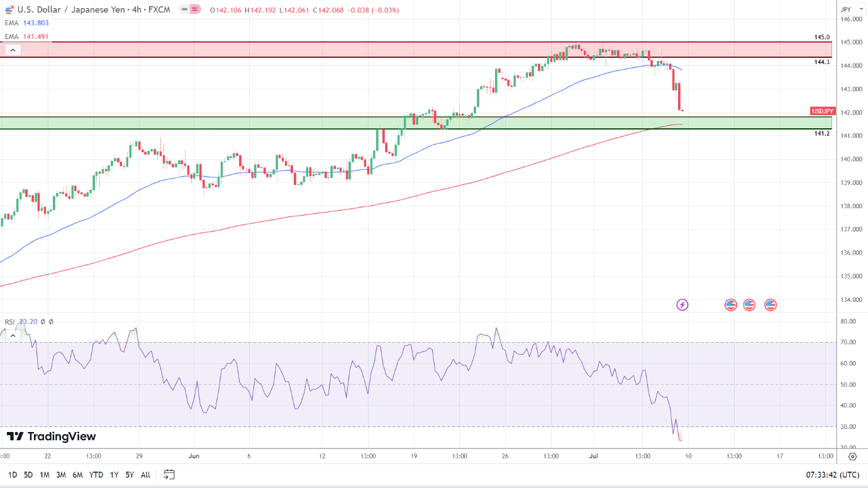Click the 17 date label on time axis
The height and width of the screenshot is (488, 868).
point(779,457)
